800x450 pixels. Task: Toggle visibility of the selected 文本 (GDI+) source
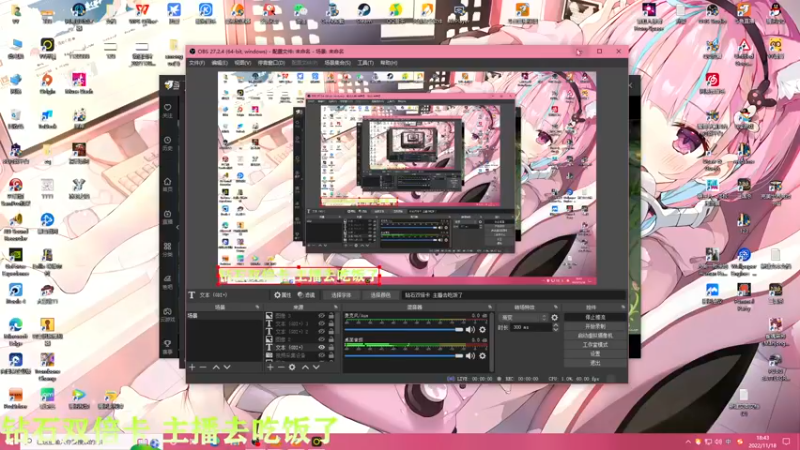(x=321, y=347)
